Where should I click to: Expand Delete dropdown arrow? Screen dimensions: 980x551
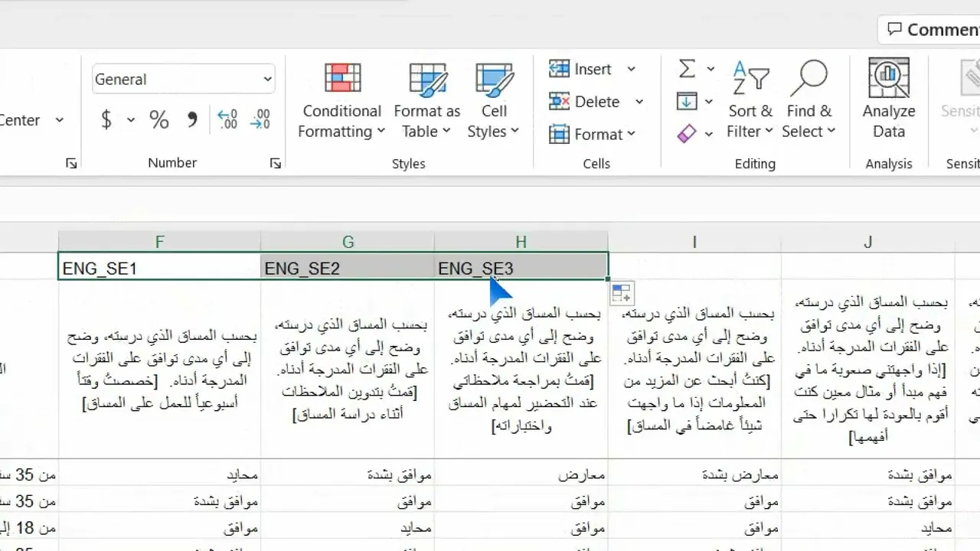click(x=639, y=102)
